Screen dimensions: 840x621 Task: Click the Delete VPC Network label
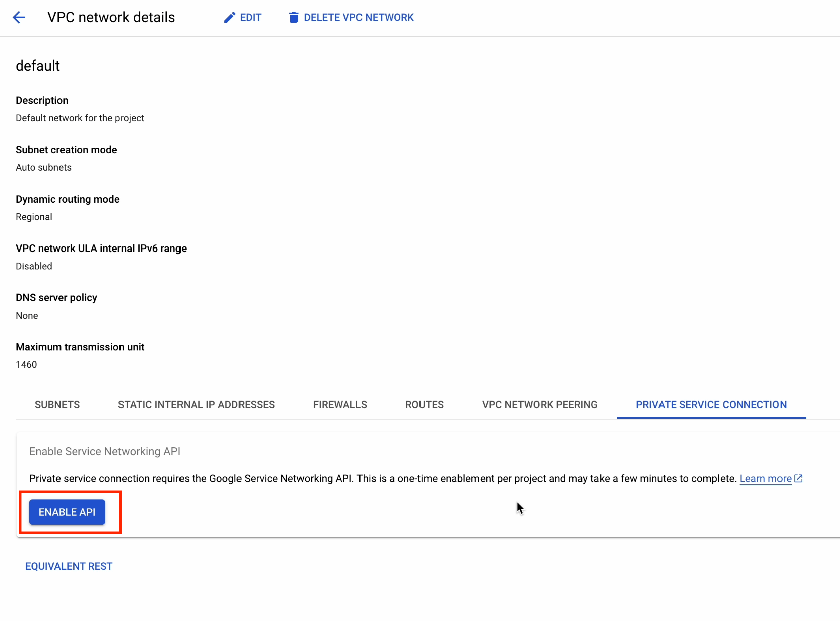(358, 18)
